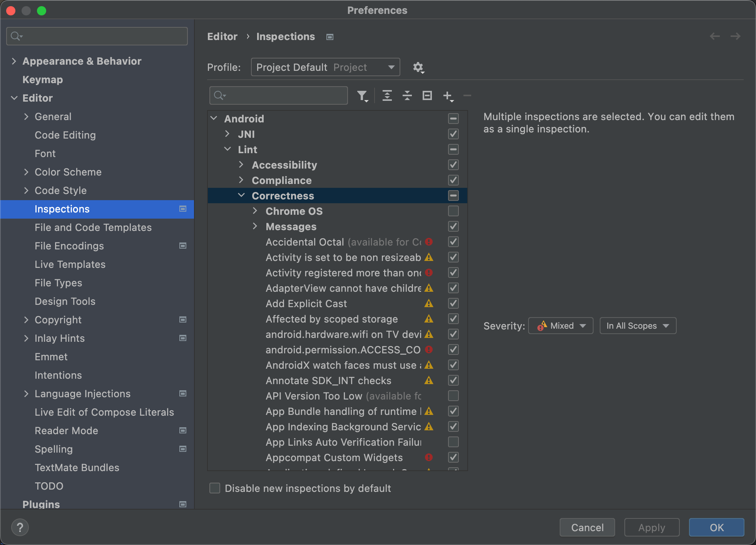This screenshot has width=756, height=545.
Task: Select the Inspections menu item in Editor
Action: pos(62,209)
